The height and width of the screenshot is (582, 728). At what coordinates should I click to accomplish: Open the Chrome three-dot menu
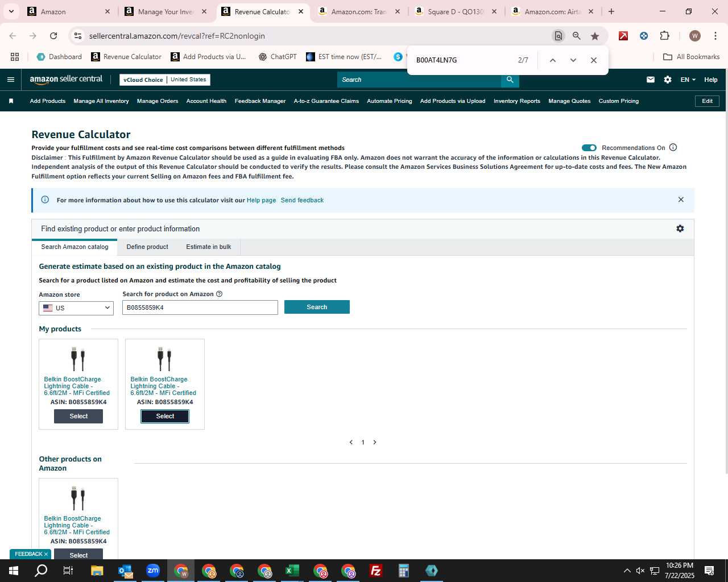[715, 36]
